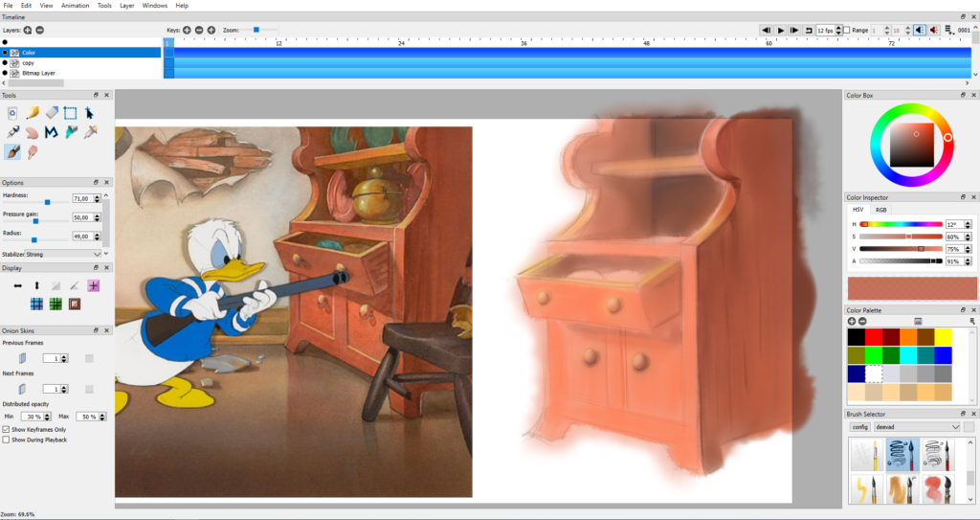Open the File menu

click(8, 5)
